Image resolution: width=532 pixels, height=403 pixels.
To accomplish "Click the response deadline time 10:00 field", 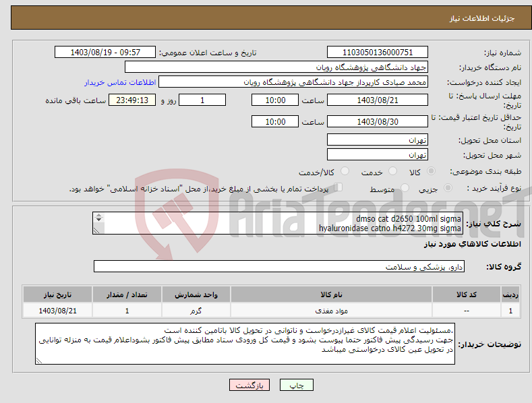I will click(275, 100).
